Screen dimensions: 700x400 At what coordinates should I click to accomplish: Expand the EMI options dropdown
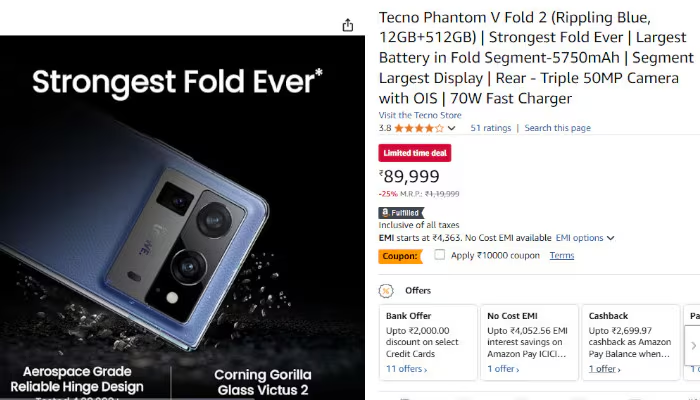pos(585,238)
